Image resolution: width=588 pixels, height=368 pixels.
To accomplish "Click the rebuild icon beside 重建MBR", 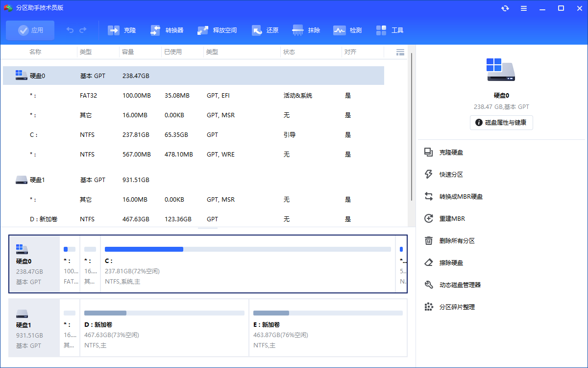I will 429,219.
